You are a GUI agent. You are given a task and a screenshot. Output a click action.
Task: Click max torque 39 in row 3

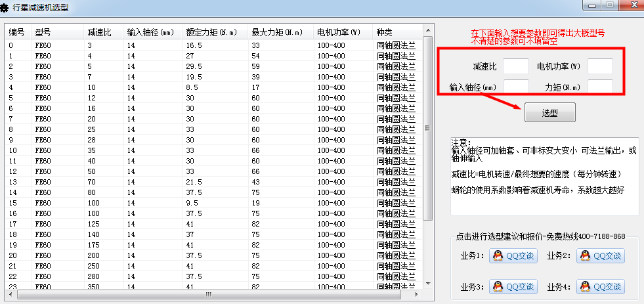(x=256, y=77)
